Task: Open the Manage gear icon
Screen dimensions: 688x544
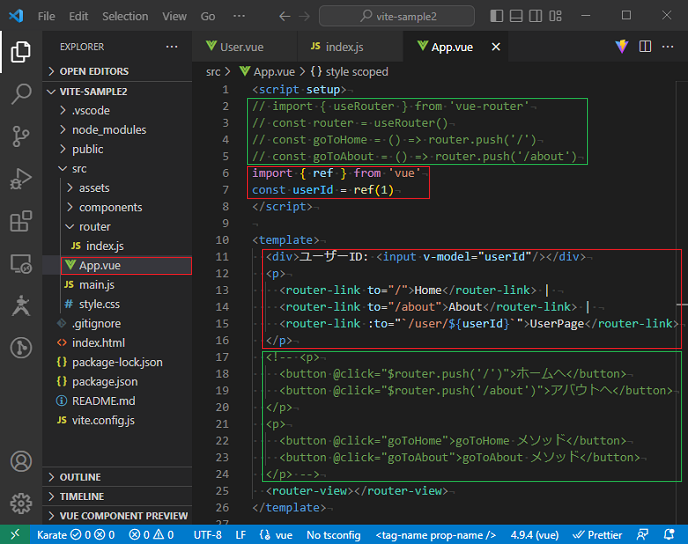Action: [21, 503]
